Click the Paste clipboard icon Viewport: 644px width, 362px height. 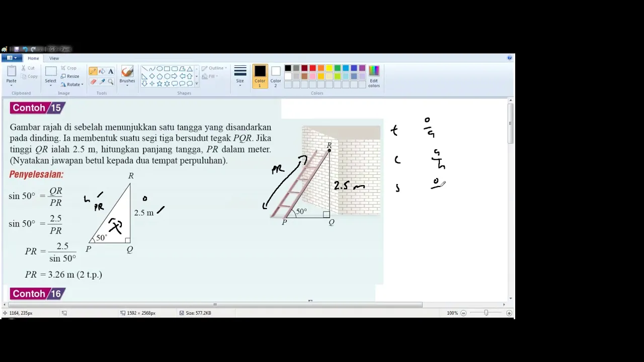point(11,71)
